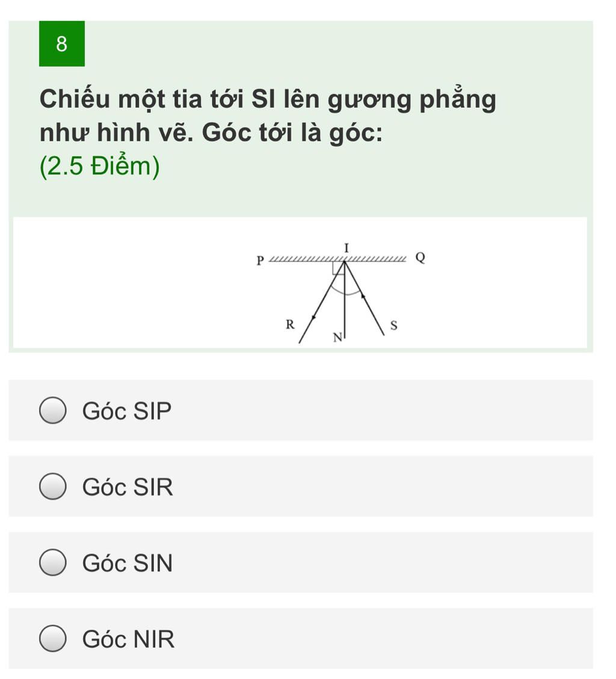The height and width of the screenshot is (679, 616).
Task: Click the angle arc between the rays
Action: click(345, 292)
